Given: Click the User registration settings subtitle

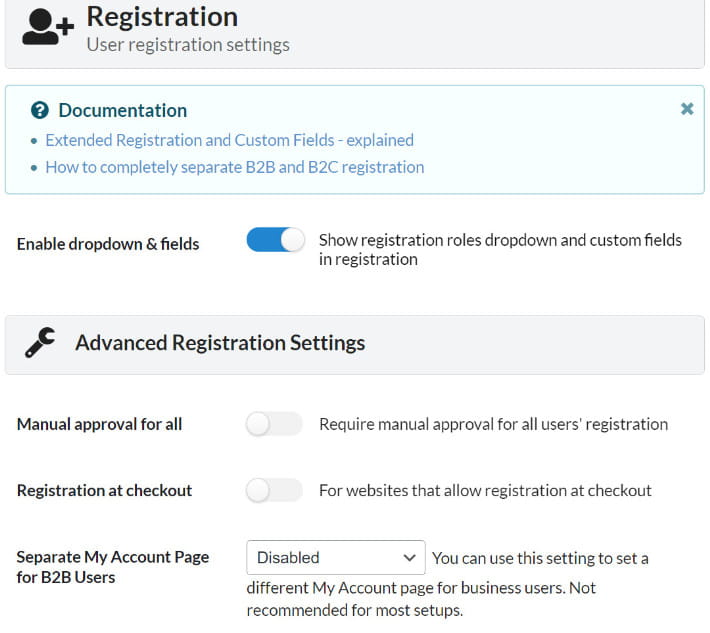Looking at the screenshot, I should click(x=188, y=45).
